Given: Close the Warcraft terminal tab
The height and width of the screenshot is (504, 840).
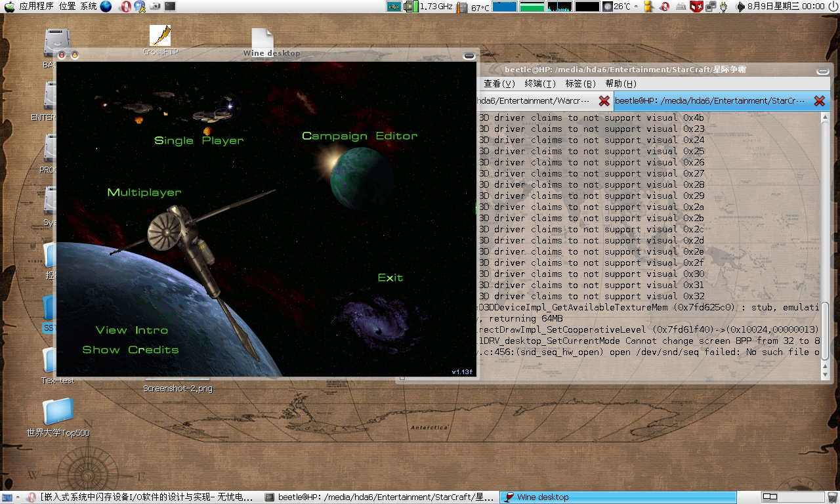Looking at the screenshot, I should pos(604,101).
